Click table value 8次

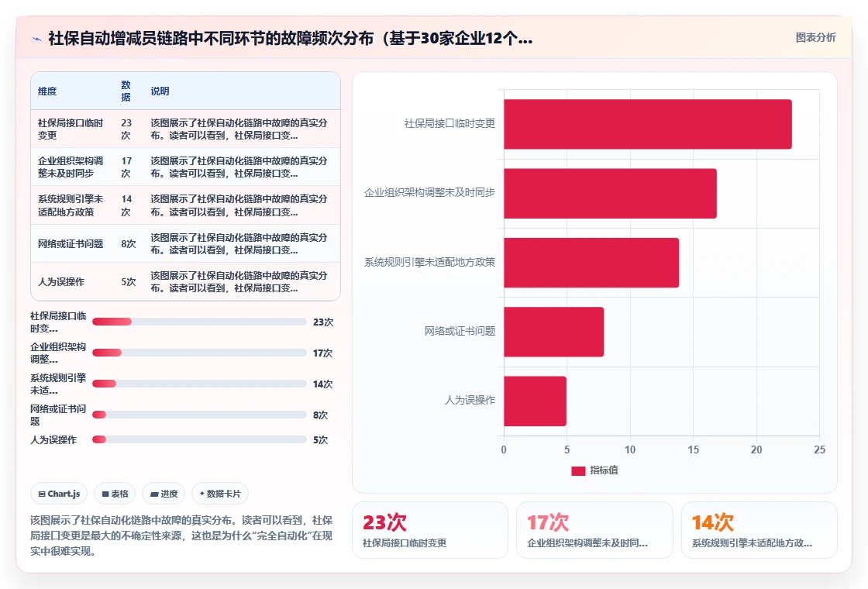129,243
